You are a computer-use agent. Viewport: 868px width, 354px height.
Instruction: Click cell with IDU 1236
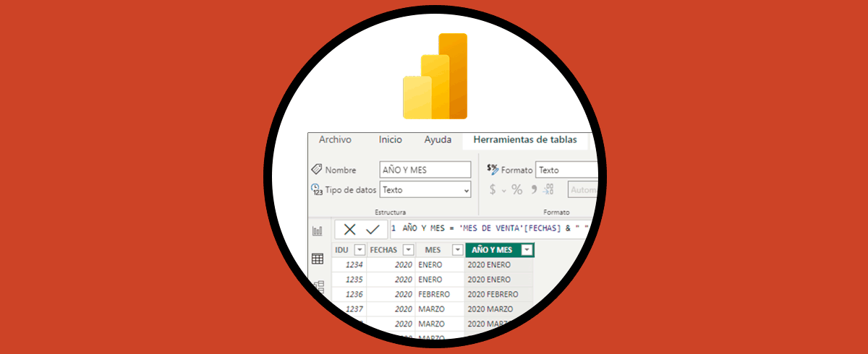[349, 294]
